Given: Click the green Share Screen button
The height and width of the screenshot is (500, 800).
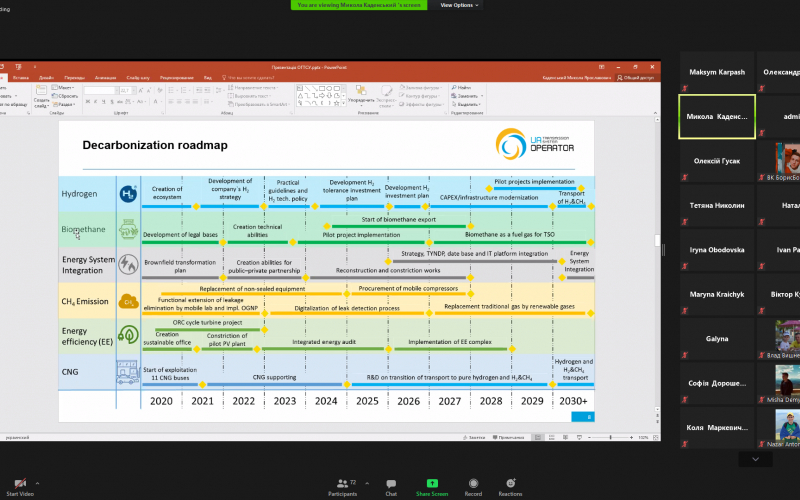Looking at the screenshot, I should click(432, 487).
